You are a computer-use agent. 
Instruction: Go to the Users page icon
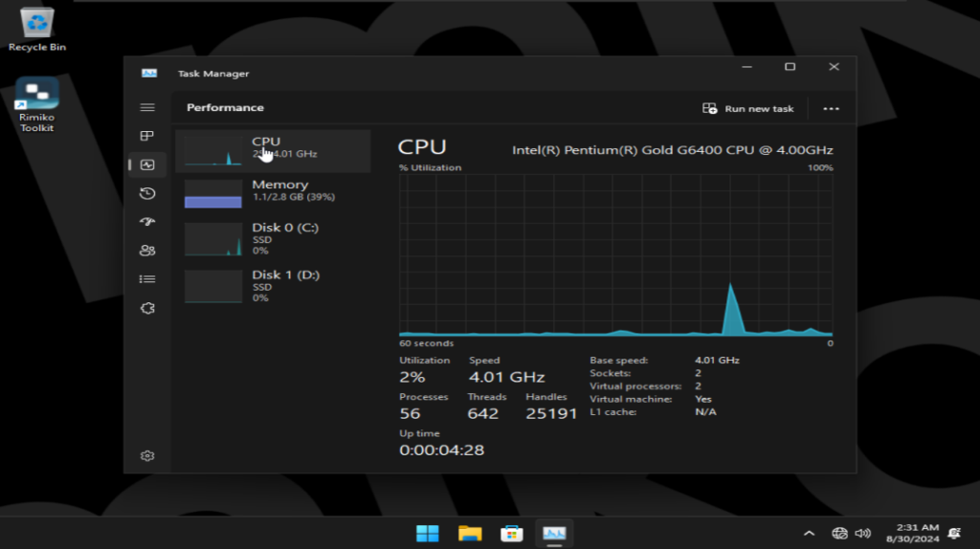tap(147, 251)
